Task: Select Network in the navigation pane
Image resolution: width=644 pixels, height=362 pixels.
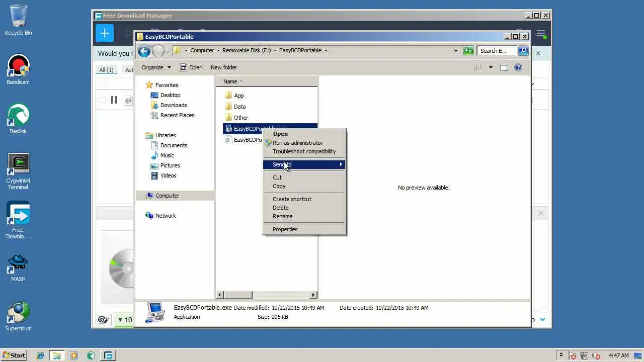Action: point(161,216)
